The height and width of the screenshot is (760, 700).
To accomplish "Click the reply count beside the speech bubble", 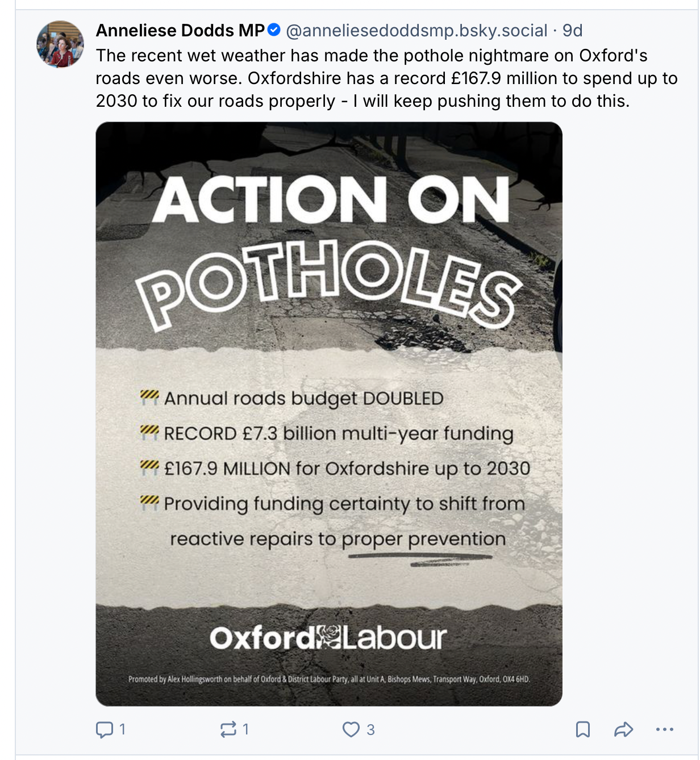I will [x=123, y=729].
